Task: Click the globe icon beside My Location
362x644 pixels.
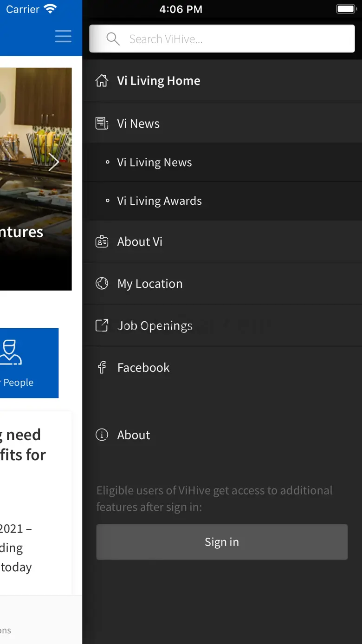Action: point(102,283)
